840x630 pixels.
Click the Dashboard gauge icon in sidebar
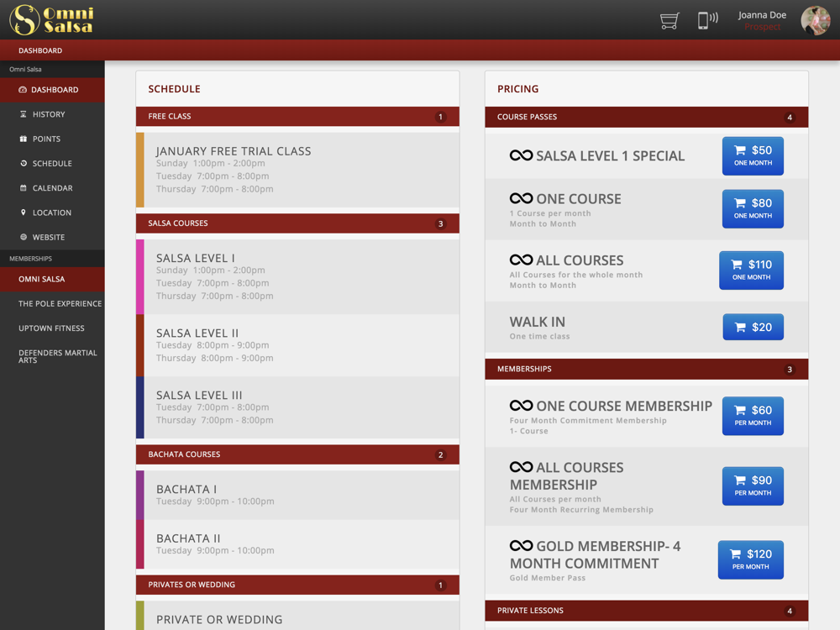click(x=23, y=90)
